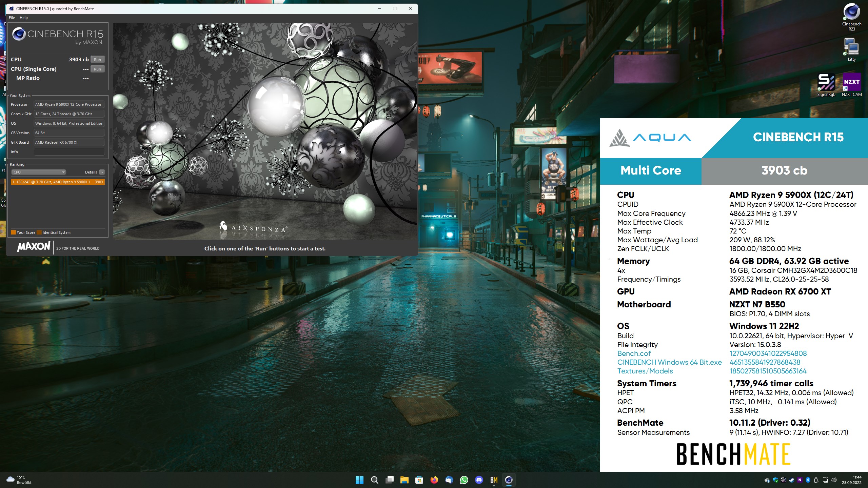Click the Processor field value

[69, 104]
